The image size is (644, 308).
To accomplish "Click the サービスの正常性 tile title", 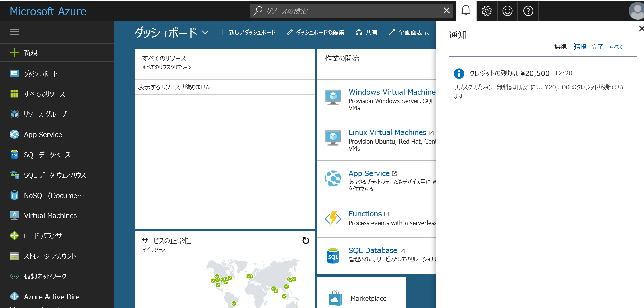I will click(x=166, y=240).
